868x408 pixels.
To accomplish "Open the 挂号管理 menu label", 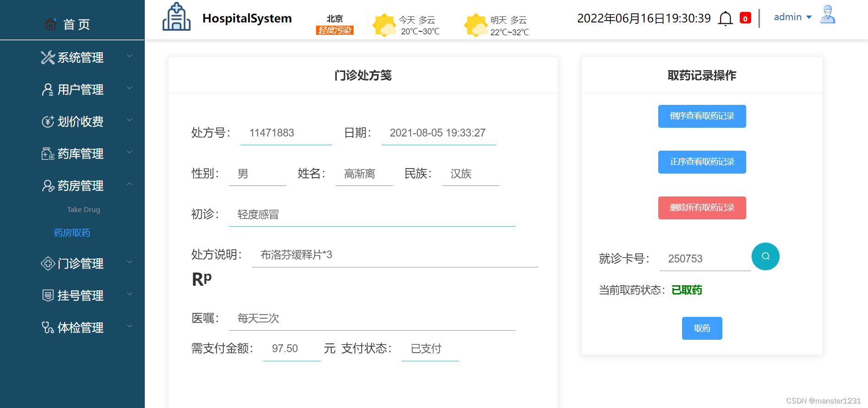I will coord(81,296).
